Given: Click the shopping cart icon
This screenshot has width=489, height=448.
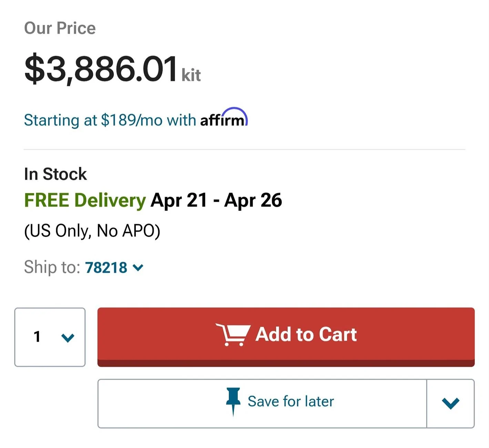Looking at the screenshot, I should point(233,334).
